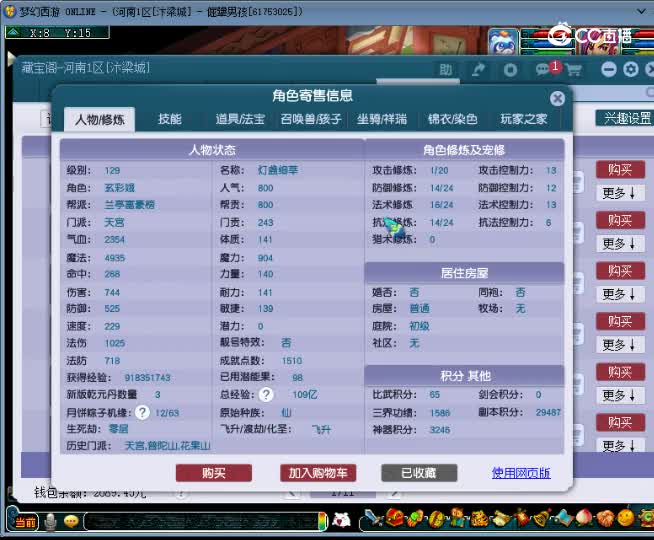Click the 角色 value 玄彩娥
This screenshot has width=654, height=540.
[120, 188]
